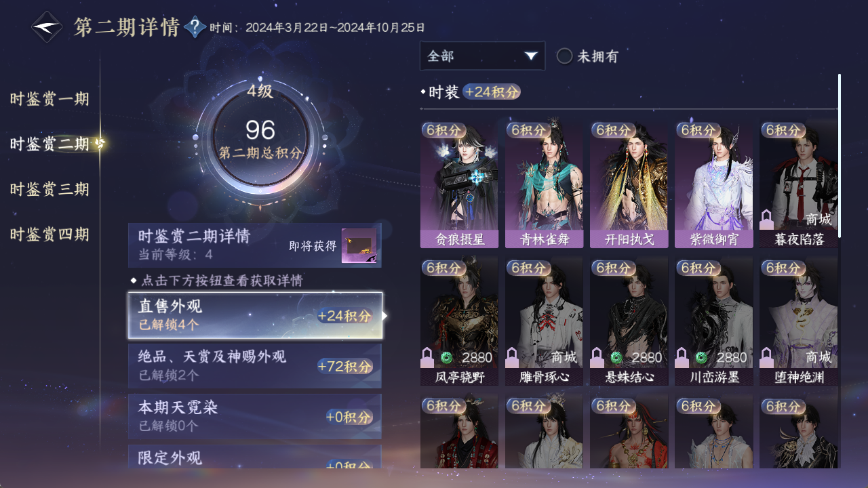Select the 贪狼摄星 costume thumbnail
868x488 pixels.
pyautogui.click(x=459, y=184)
